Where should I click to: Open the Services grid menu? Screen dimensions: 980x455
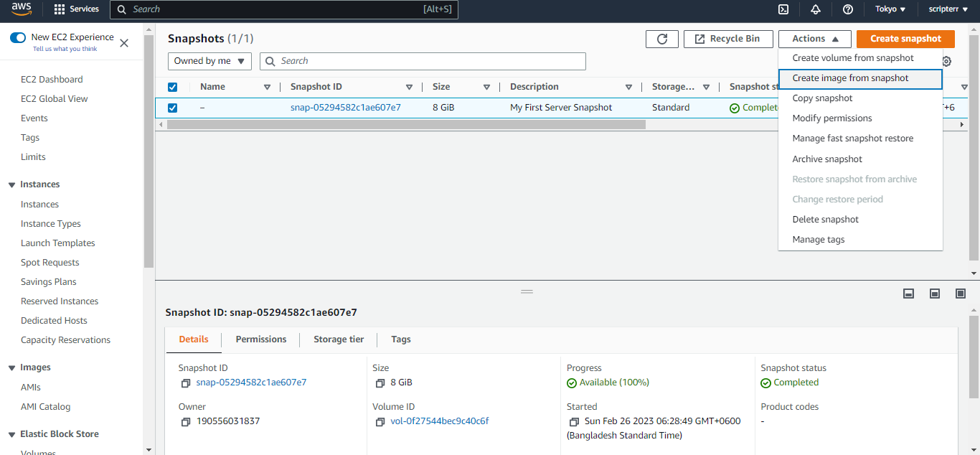coord(77,9)
